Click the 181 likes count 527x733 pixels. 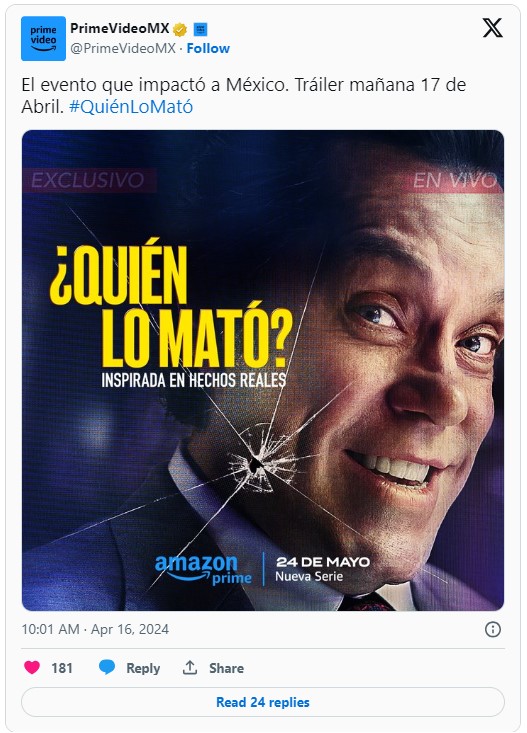click(x=62, y=668)
